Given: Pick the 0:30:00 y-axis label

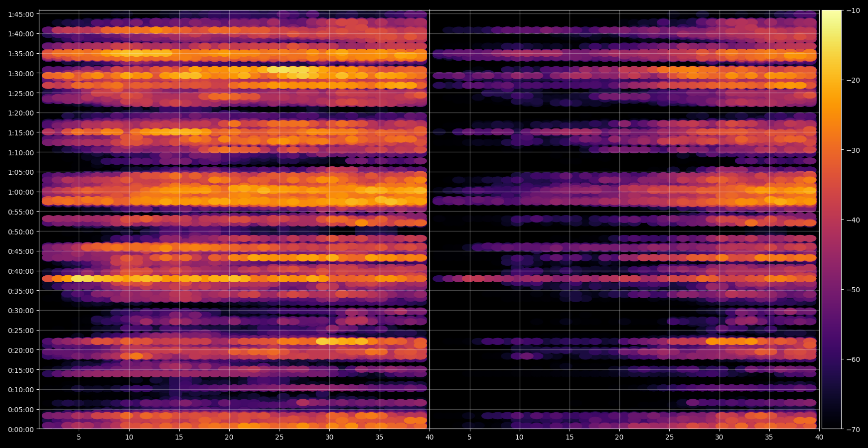Looking at the screenshot, I should [21, 311].
